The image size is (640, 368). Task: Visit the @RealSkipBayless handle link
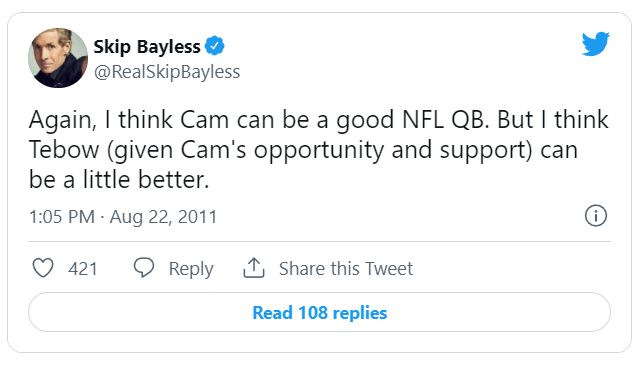point(167,72)
